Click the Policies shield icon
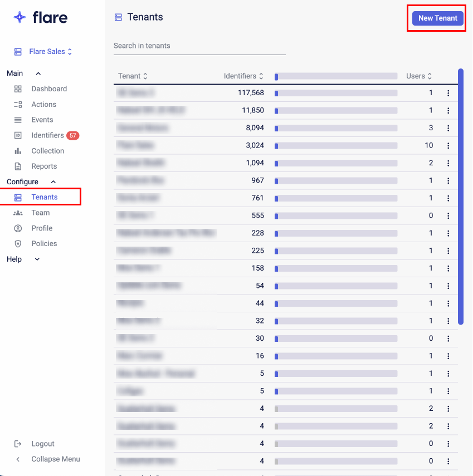Screen dimensions: 473x476 [18, 244]
